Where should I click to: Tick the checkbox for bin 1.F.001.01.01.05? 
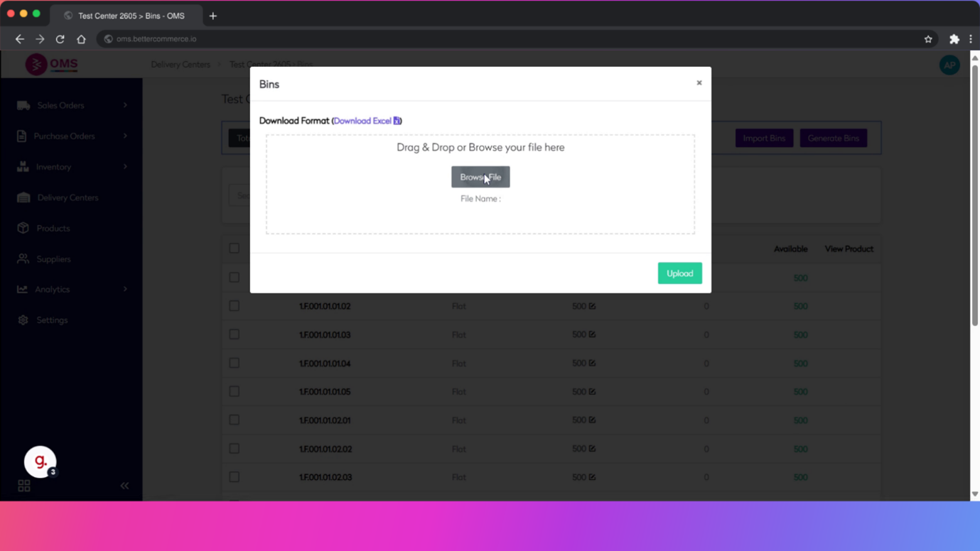tap(234, 391)
